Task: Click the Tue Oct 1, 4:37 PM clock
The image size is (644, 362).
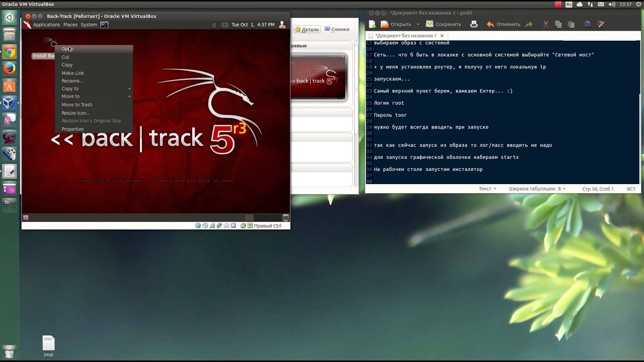Action: click(253, 25)
